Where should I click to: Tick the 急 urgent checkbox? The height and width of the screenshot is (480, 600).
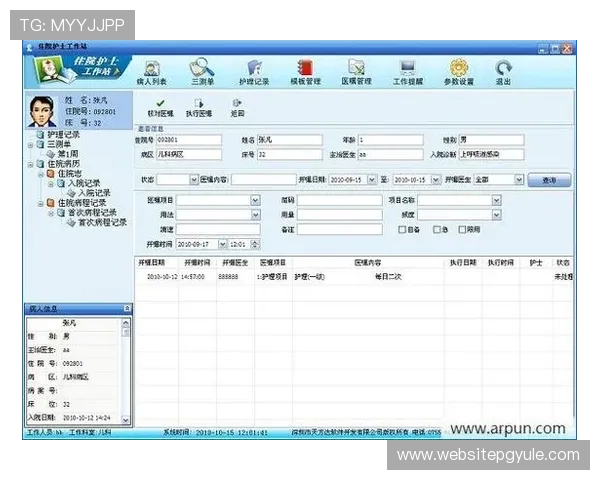click(x=437, y=229)
